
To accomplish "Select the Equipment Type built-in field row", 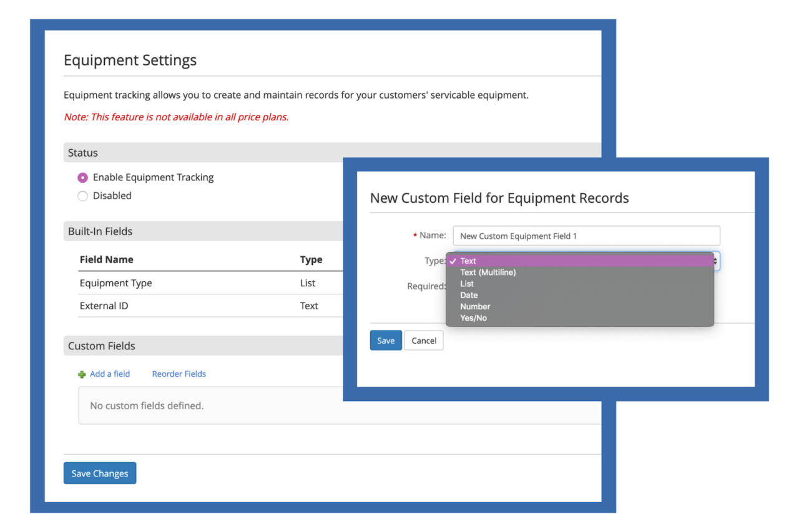I will coord(116,283).
